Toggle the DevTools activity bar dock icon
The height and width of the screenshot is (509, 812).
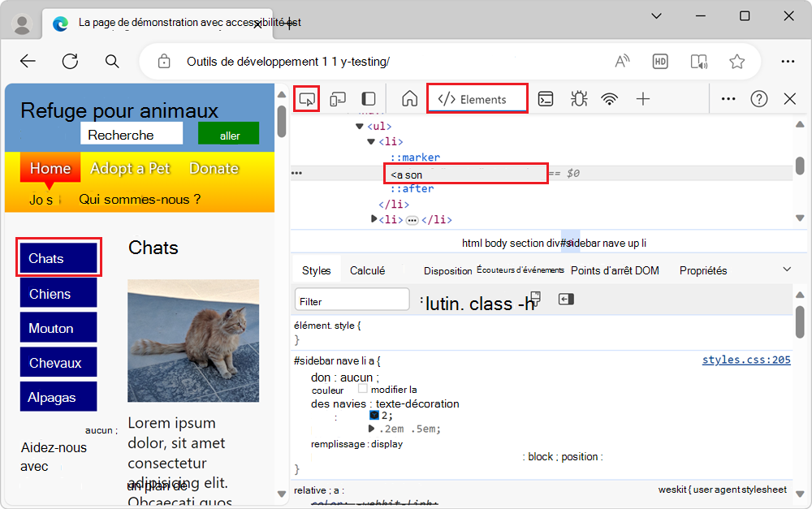[x=368, y=99]
